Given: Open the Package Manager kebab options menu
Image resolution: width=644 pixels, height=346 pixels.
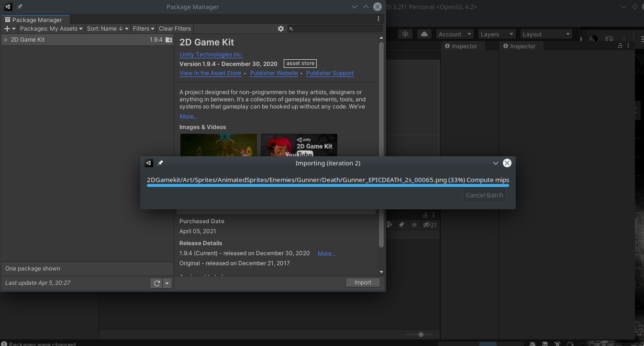Looking at the screenshot, I should click(378, 19).
